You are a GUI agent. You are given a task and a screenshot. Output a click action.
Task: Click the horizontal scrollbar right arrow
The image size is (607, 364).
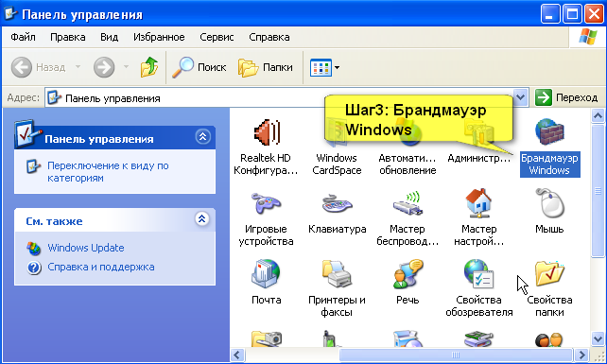pos(581,355)
